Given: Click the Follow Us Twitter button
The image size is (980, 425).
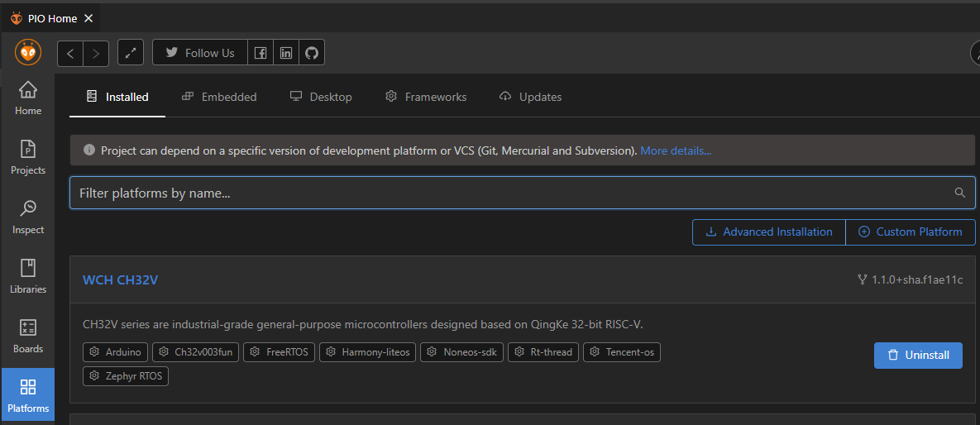Looking at the screenshot, I should pyautogui.click(x=200, y=53).
